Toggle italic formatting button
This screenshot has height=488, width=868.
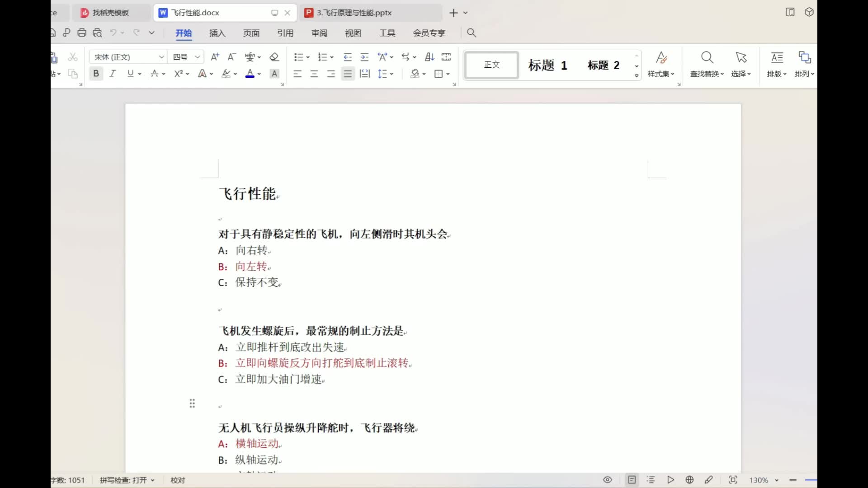click(x=113, y=74)
